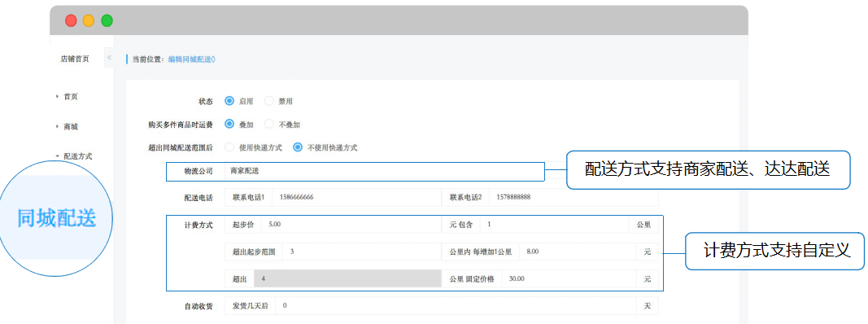Select the 禁用 status radio button

click(x=269, y=102)
